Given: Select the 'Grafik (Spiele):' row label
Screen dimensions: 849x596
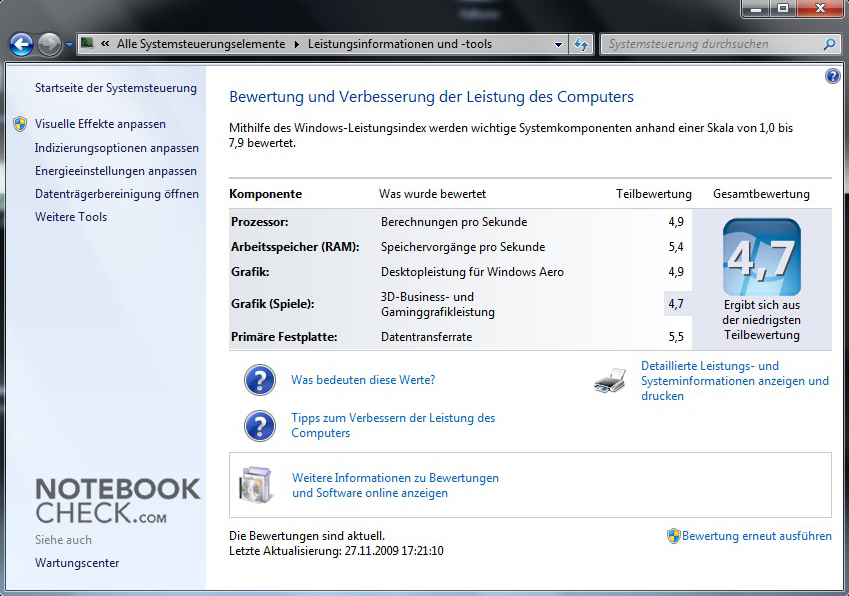Looking at the screenshot, I should 272,304.
